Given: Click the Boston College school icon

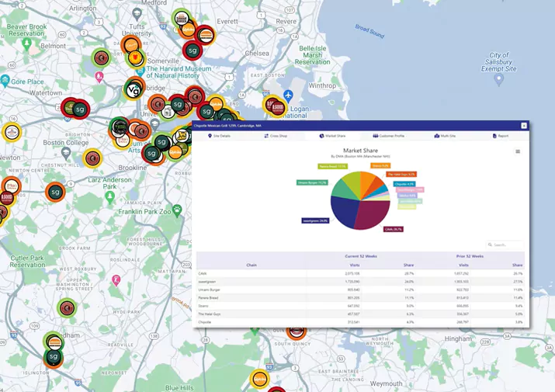Looking at the screenshot, I should pyautogui.click(x=66, y=153).
